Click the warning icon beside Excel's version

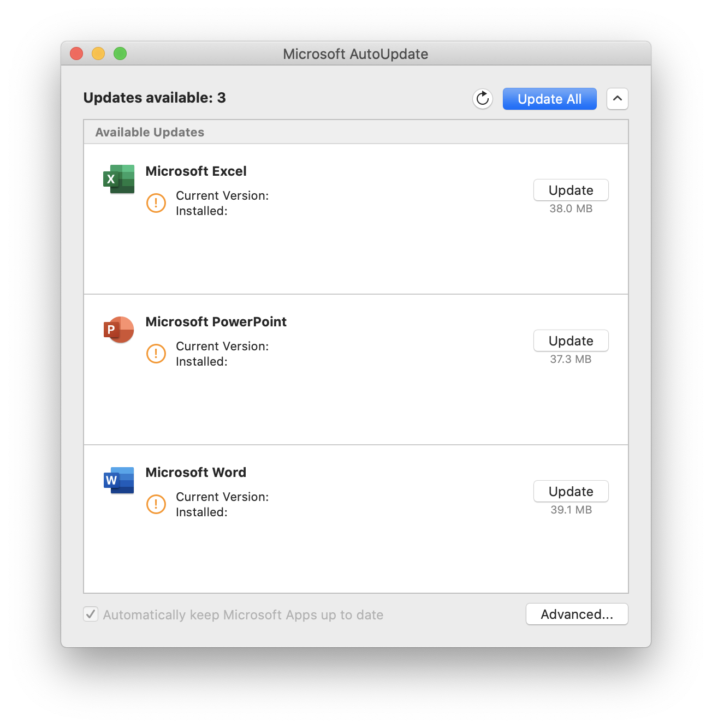[156, 202]
